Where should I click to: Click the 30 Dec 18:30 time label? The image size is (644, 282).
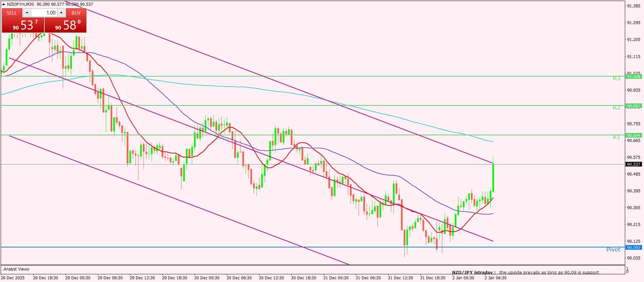point(304,278)
